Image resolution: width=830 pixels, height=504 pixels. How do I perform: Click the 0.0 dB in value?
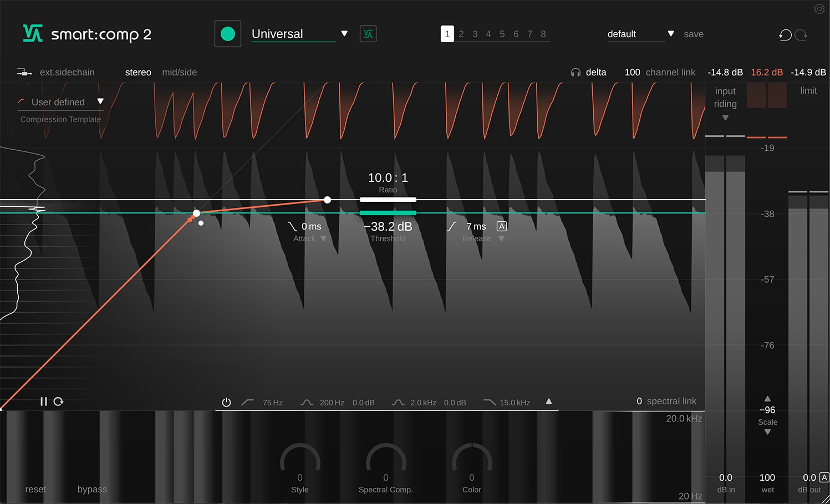(726, 477)
